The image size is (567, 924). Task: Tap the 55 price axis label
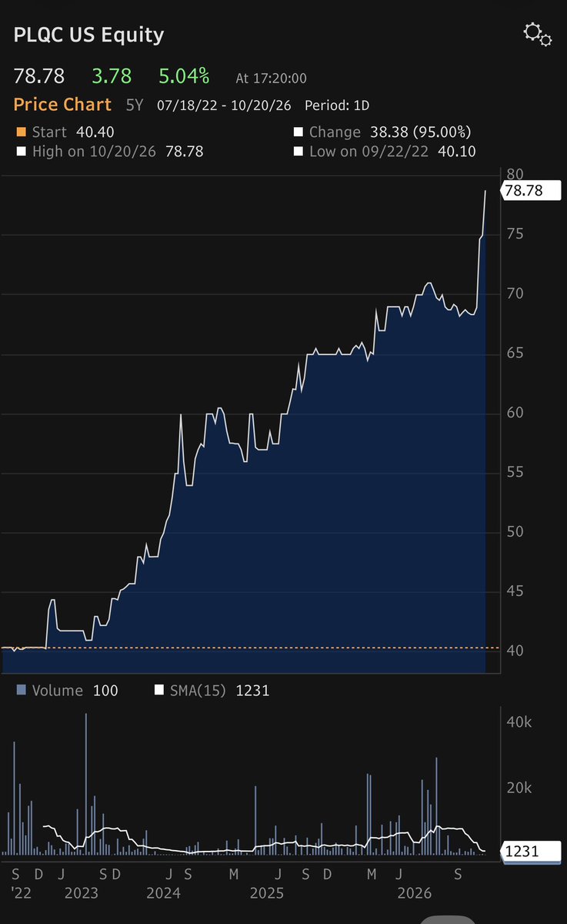(x=515, y=471)
